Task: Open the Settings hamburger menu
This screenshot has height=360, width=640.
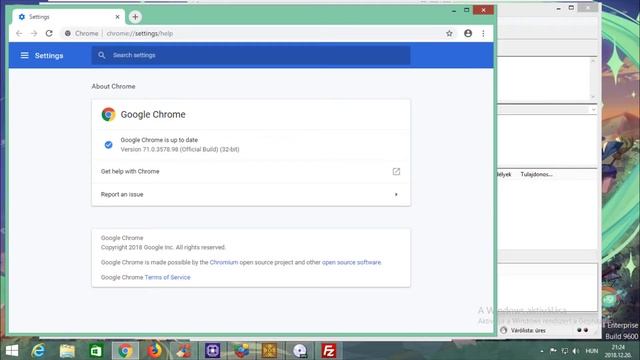Action: [x=24, y=55]
